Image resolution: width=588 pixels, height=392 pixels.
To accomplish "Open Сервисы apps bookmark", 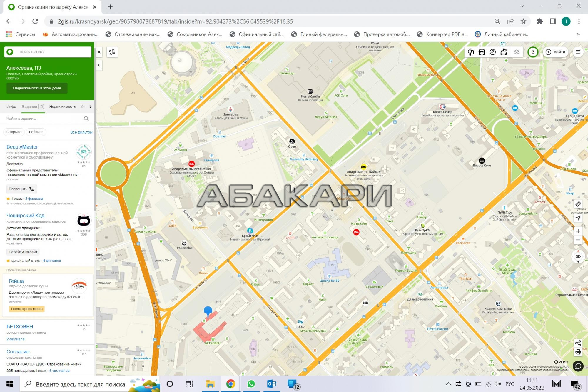I will [21, 34].
